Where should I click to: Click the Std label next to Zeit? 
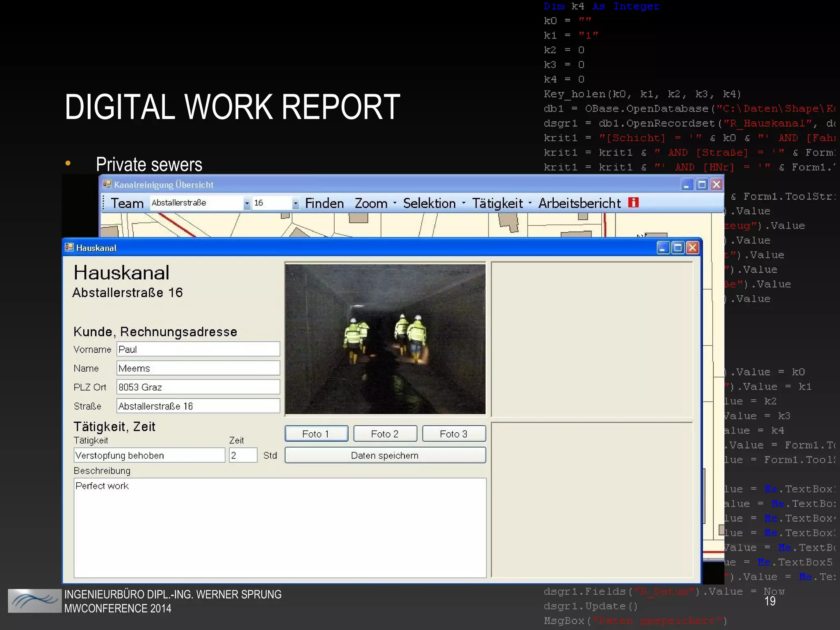pos(270,455)
